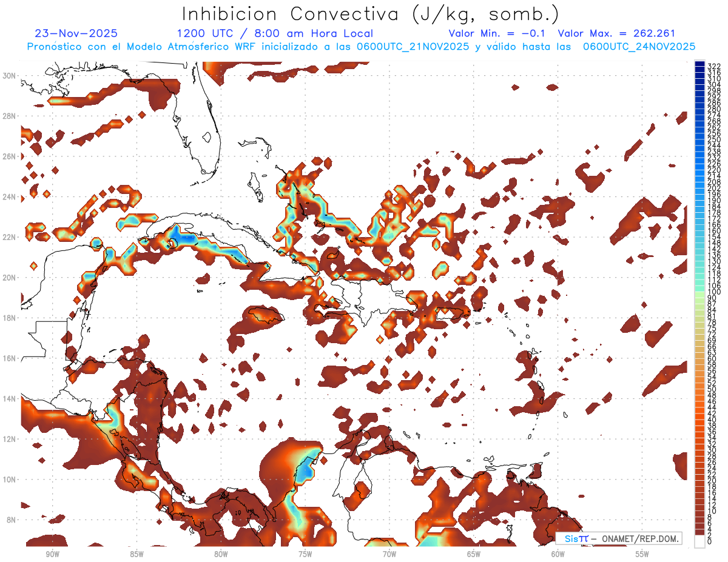Click the '50' value on the color scale

tap(712, 389)
